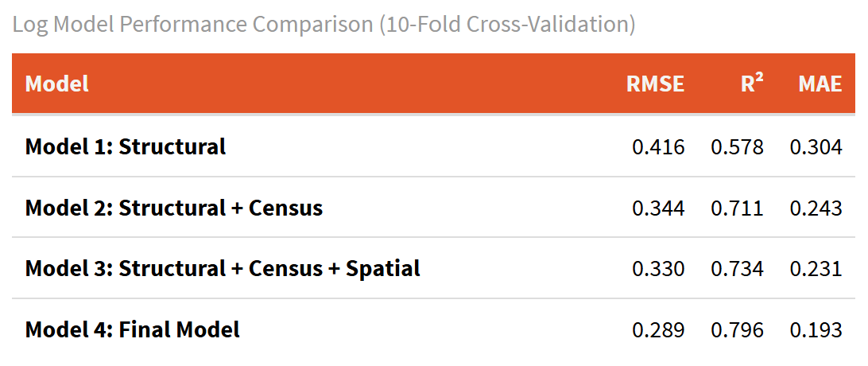Click R² value 0.796 for Final Model
Image resolution: width=868 pixels, height=366 pixels.
(x=737, y=330)
